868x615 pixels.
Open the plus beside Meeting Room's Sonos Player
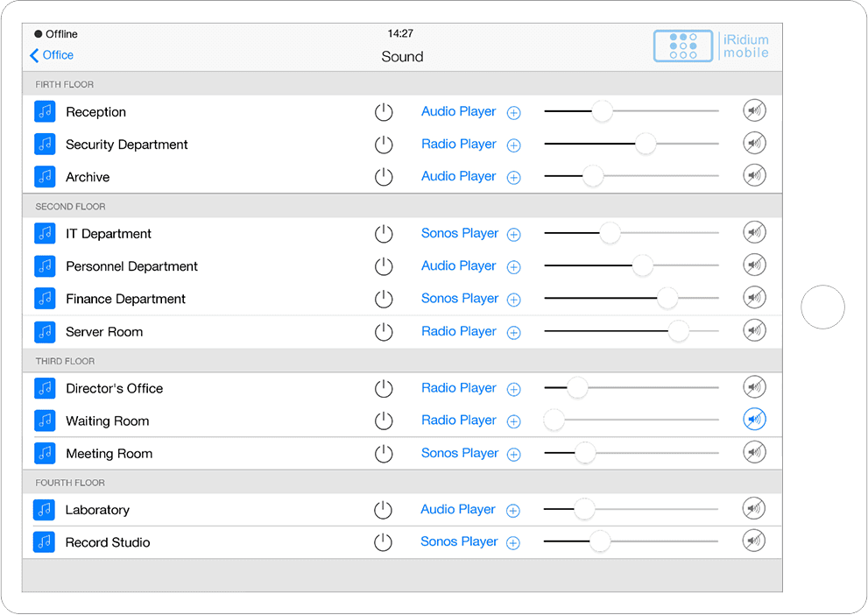pos(514,455)
